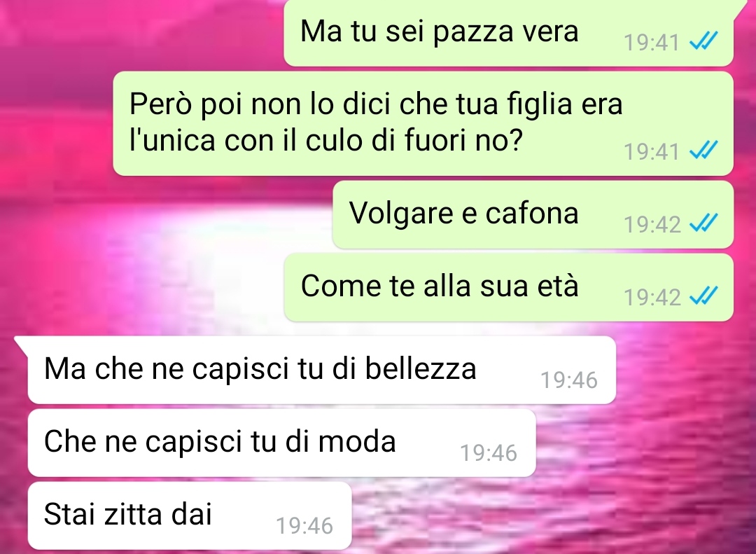756x554 pixels.
Task: Tap blue double-check on 'culo di fuori' message
Action: tap(704, 151)
